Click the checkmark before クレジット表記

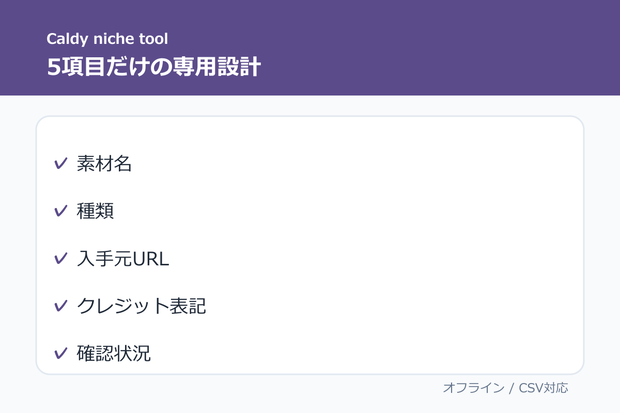(60, 306)
